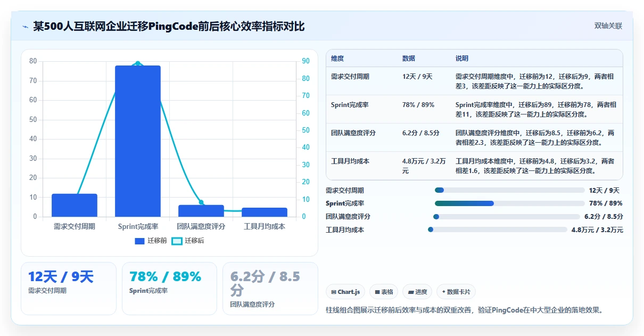Toggle the 迁移后 legend entry
Image resolution: width=644 pixels, height=336 pixels.
pos(188,241)
